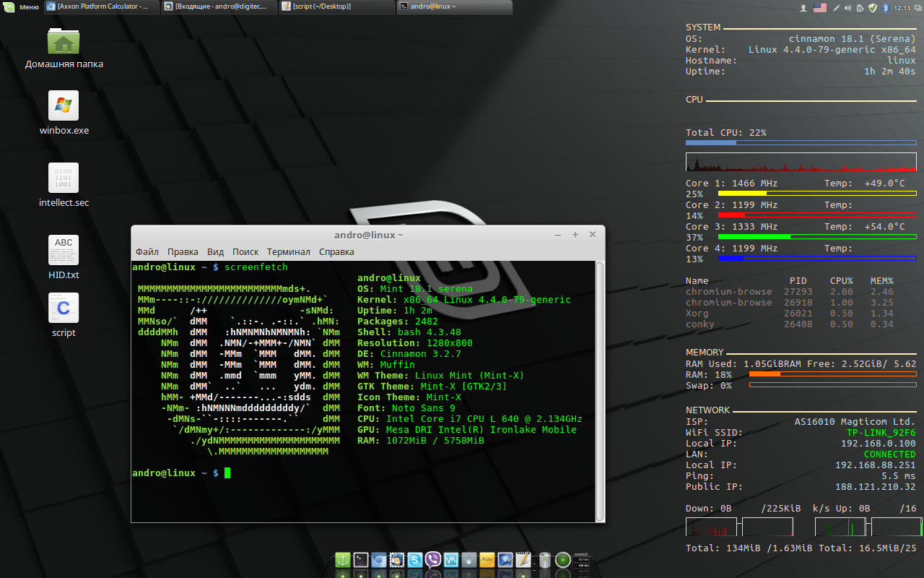
Task: Open the Файл menu in terminal
Action: (x=147, y=252)
